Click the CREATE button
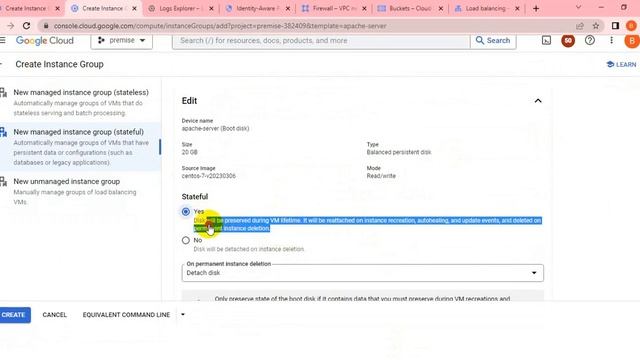 click(14, 315)
